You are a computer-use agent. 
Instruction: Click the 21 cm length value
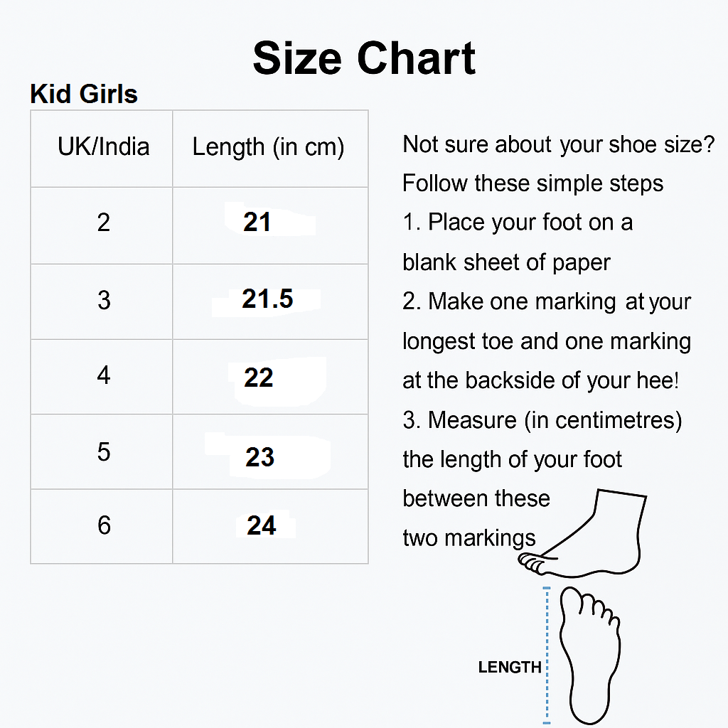(257, 222)
